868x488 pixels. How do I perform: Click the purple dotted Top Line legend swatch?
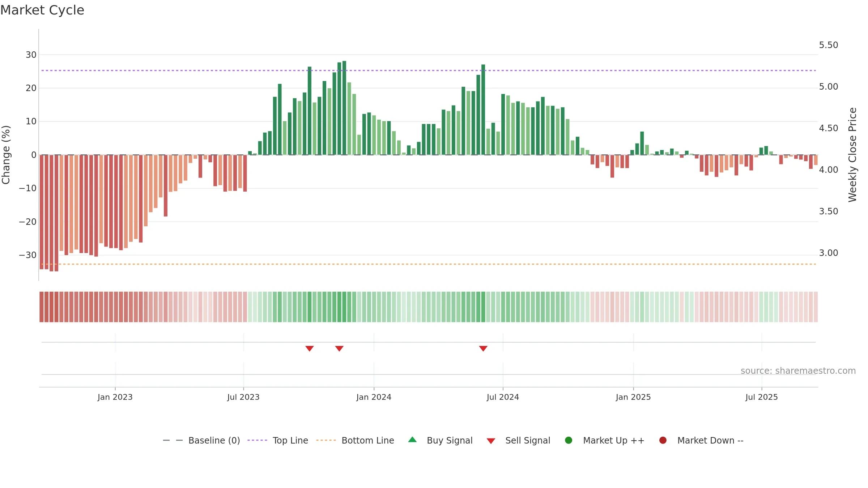(257, 440)
